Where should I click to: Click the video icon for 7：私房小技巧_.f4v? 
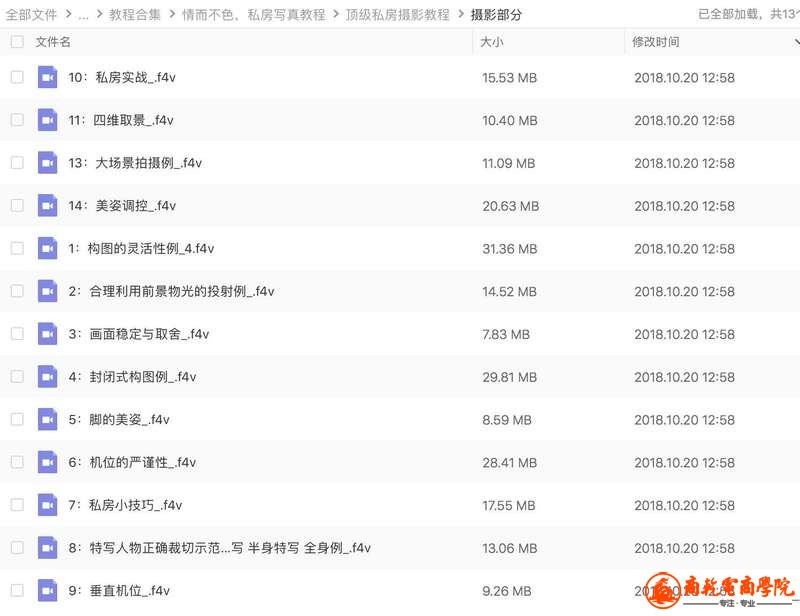[x=47, y=505]
